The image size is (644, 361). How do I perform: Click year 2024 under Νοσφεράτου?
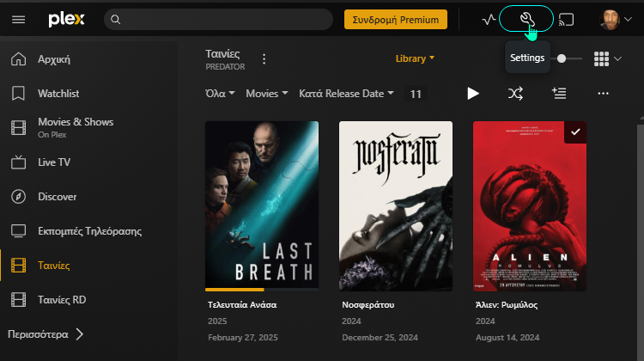[351, 321]
